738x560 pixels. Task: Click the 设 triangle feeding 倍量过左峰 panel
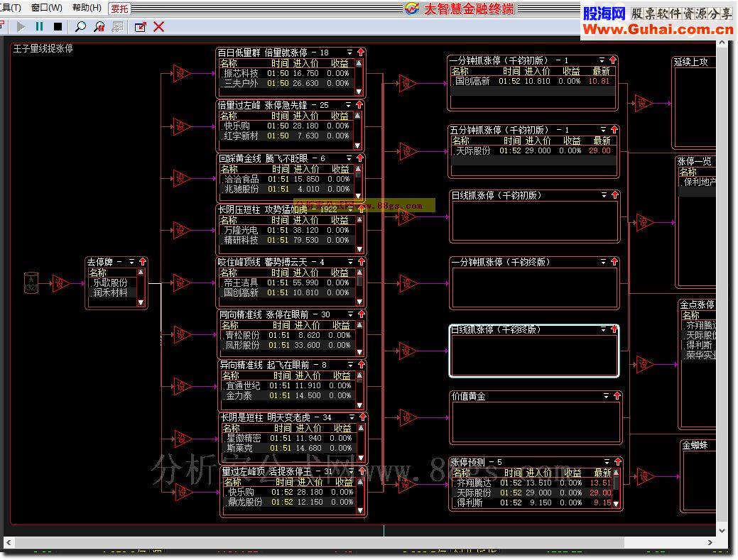coord(181,126)
